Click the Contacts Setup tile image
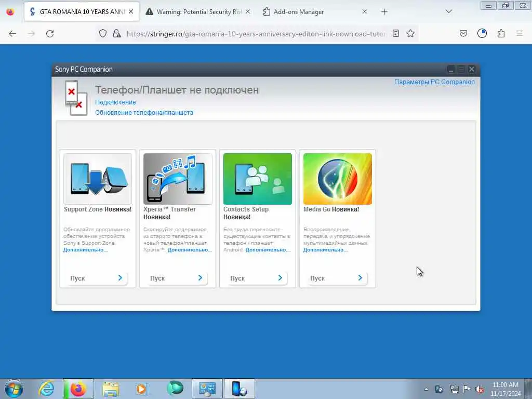The image size is (532, 399). pyautogui.click(x=258, y=179)
